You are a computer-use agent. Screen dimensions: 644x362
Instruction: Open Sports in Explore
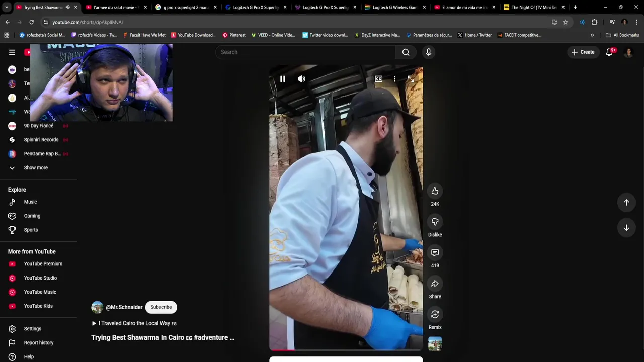pyautogui.click(x=39, y=230)
